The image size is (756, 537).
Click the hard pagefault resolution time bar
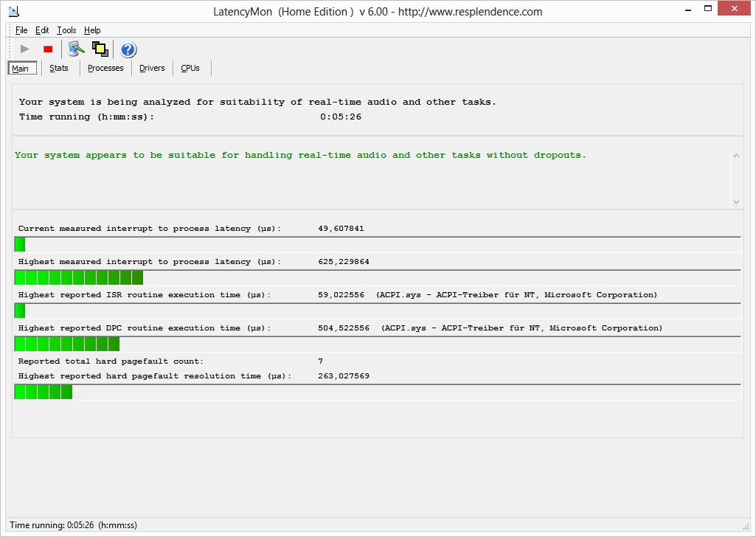(x=378, y=392)
